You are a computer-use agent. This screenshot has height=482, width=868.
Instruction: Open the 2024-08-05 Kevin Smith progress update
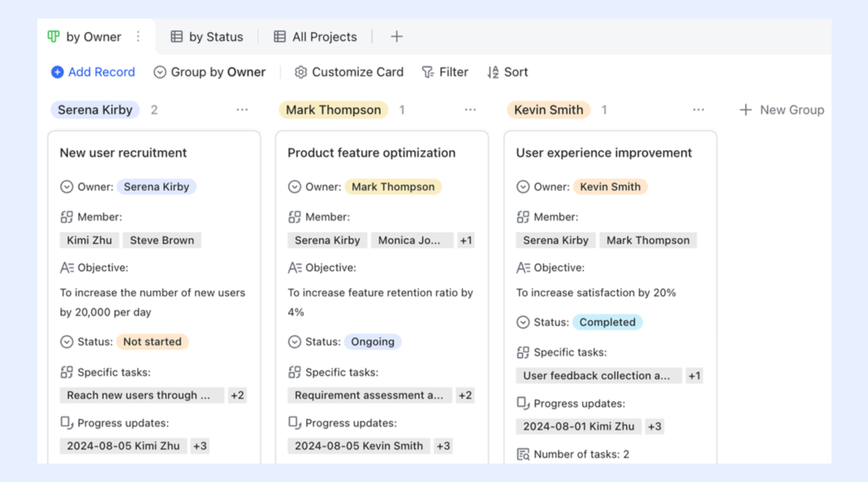359,446
